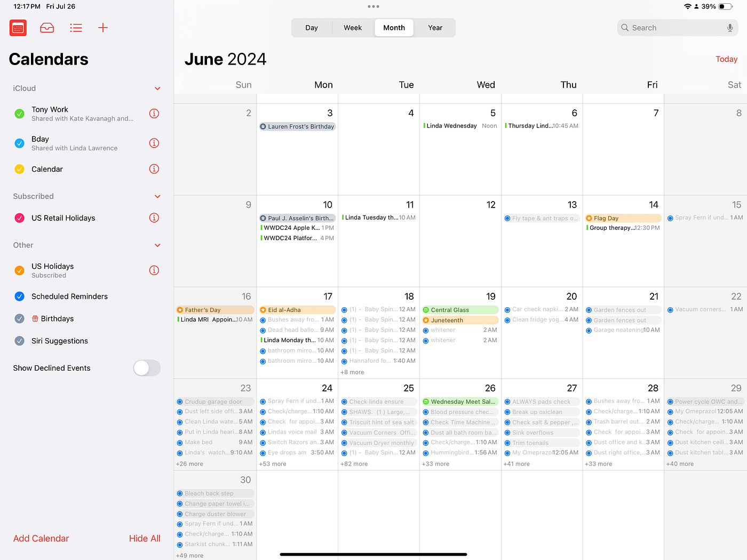
Task: Switch to the Year view tab
Action: click(x=435, y=27)
